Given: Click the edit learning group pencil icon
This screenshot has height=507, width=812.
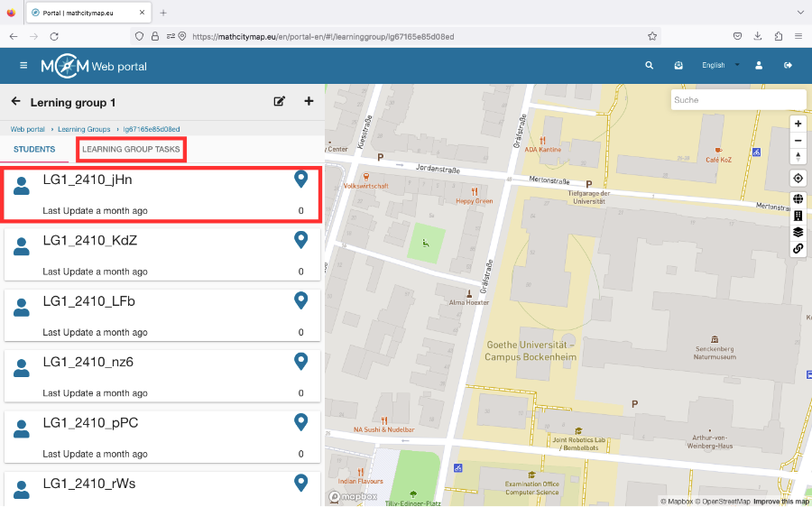Looking at the screenshot, I should pos(280,102).
